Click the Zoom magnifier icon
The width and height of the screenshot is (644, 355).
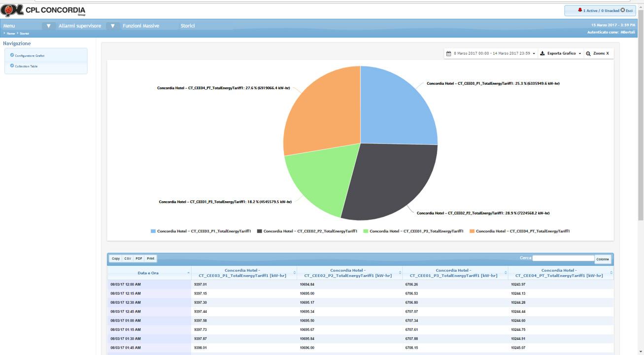pos(588,53)
